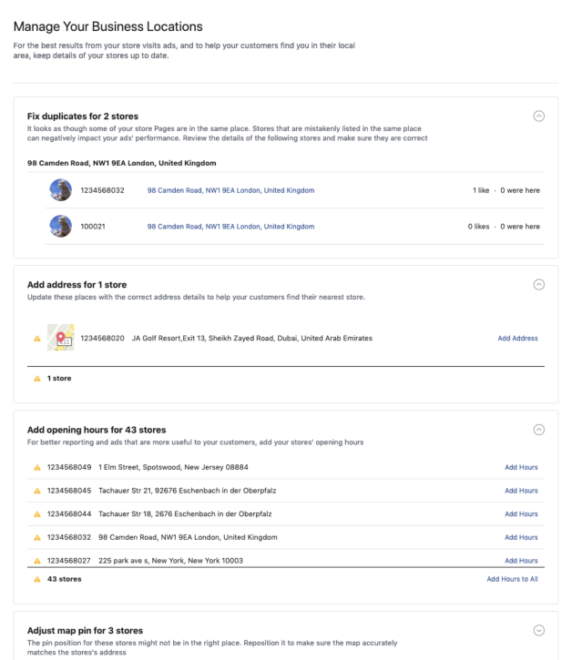Click Add Hours for Tachauer Str 18
572x660 pixels.
click(x=521, y=514)
